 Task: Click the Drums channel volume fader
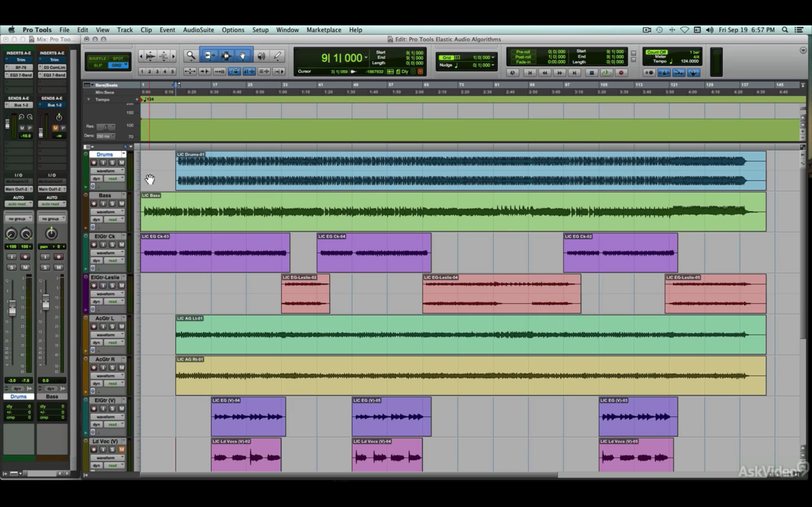(12, 307)
